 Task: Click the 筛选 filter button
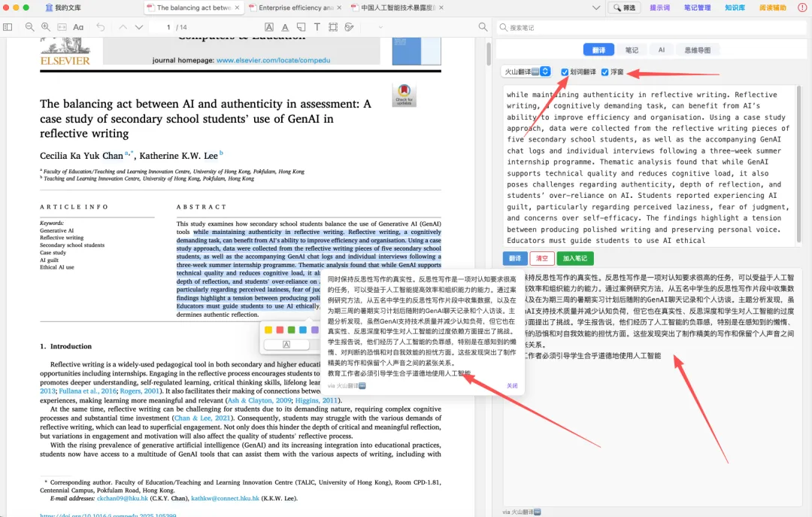[x=625, y=8]
